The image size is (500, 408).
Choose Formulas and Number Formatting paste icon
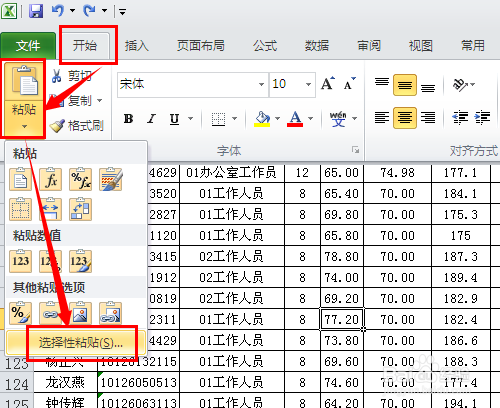pyautogui.click(x=81, y=179)
